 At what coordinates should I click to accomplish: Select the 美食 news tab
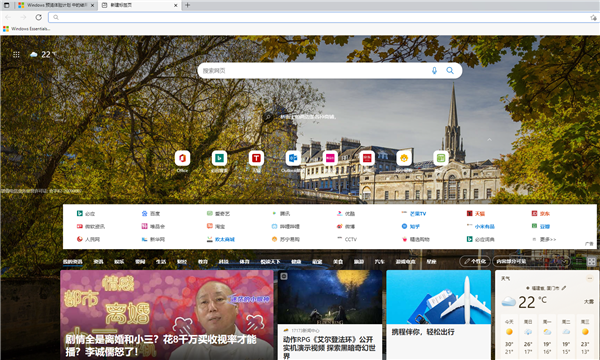tap(338, 262)
